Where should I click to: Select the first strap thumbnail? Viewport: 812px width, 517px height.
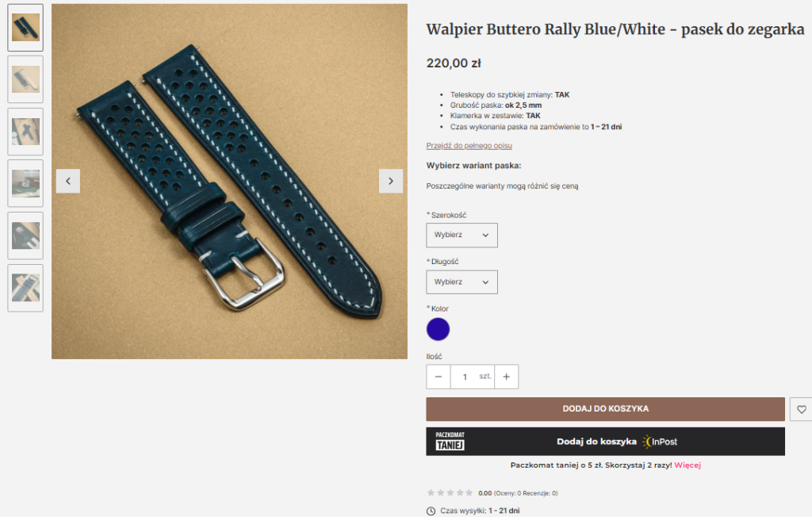(x=25, y=28)
